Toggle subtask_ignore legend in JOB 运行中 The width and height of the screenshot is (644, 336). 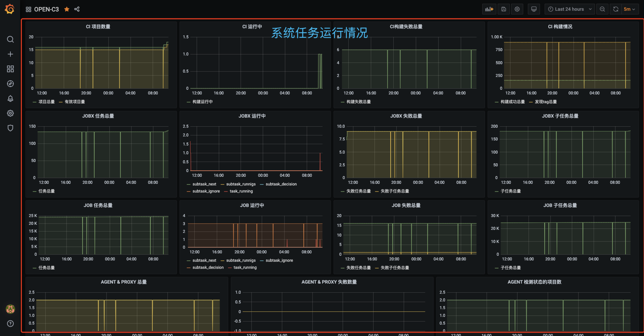pyautogui.click(x=279, y=260)
